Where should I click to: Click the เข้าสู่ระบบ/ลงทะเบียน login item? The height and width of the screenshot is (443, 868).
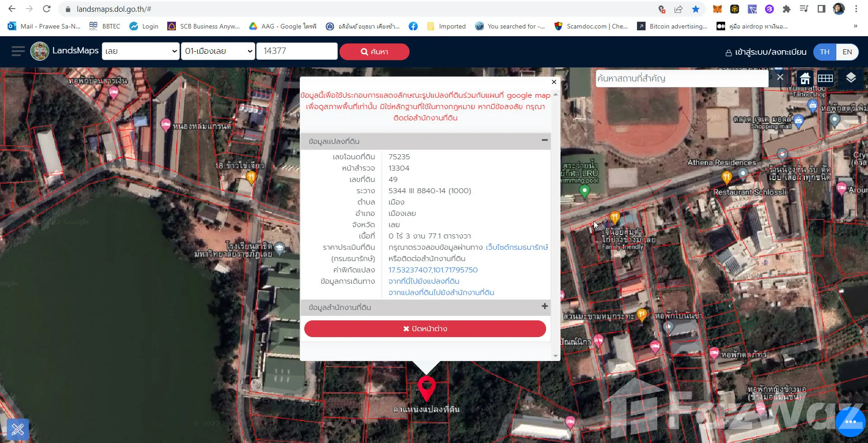(x=766, y=52)
